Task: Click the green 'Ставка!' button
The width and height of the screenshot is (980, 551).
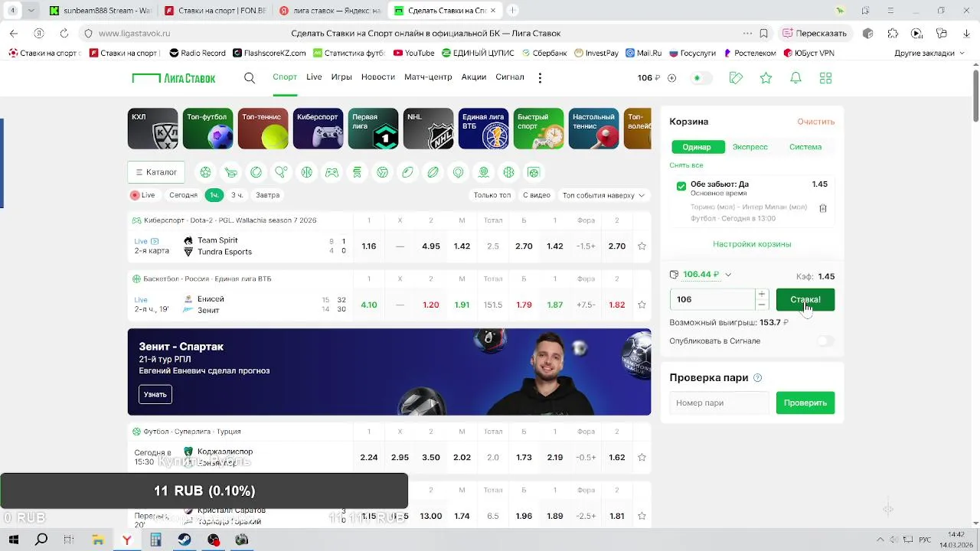Action: tap(805, 300)
